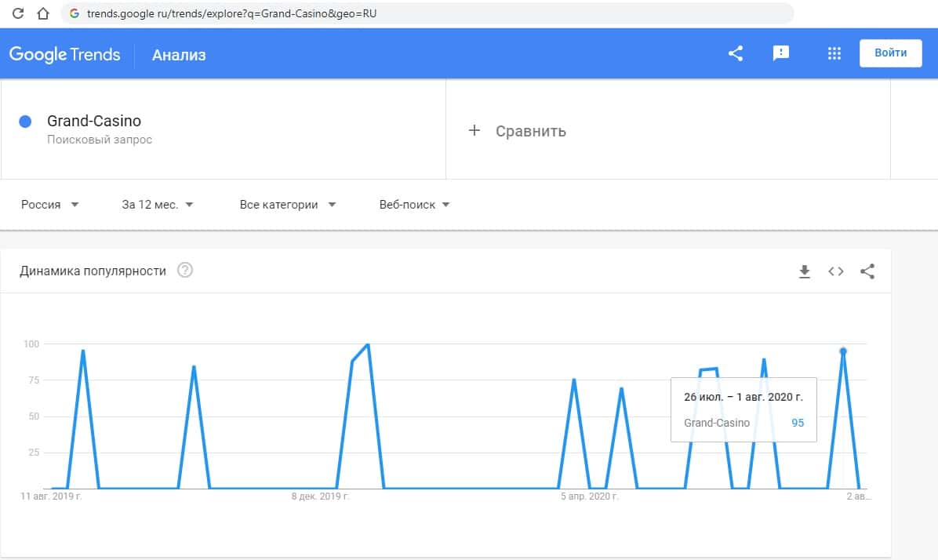Open the Веб-поиск search type dropdown
The width and height of the screenshot is (938, 560).
tap(414, 205)
